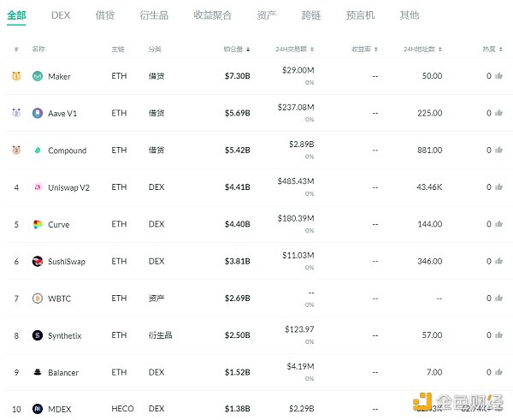The image size is (513, 420).
Task: Click the Uniswap V2 unicorn logo
Action: pyautogui.click(x=38, y=187)
